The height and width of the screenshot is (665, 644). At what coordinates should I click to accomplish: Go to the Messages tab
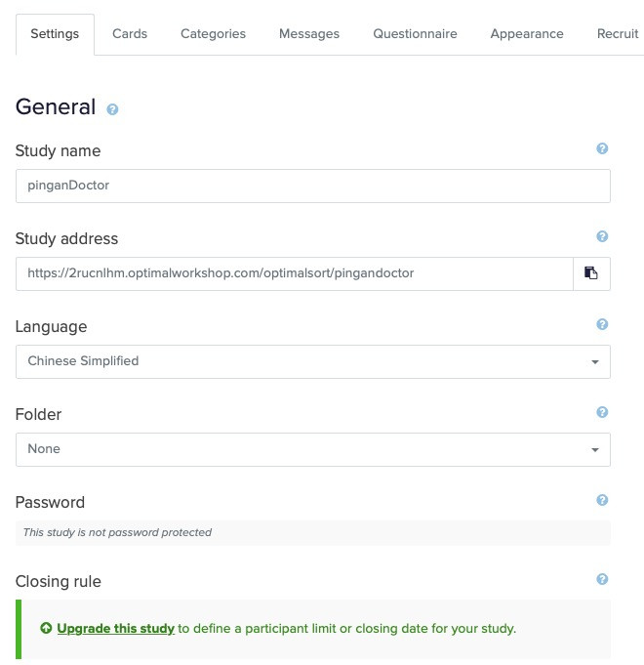[x=309, y=34]
